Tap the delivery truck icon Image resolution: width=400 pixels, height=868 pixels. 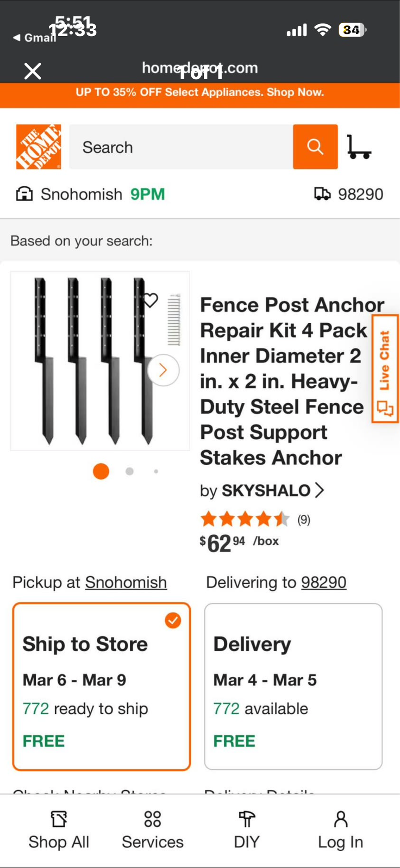[x=322, y=194]
